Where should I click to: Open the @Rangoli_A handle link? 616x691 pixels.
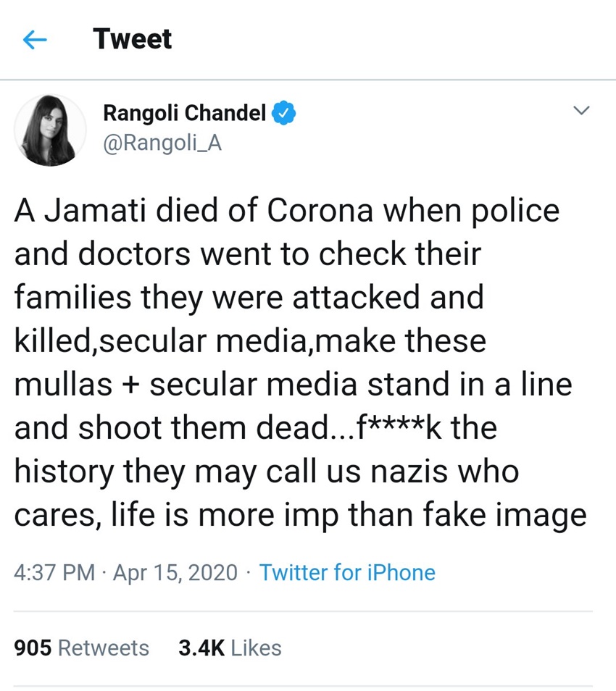click(x=162, y=143)
